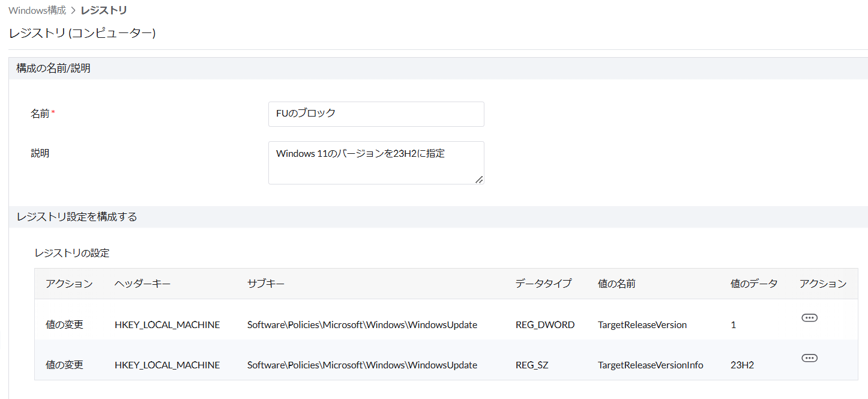Image resolution: width=868 pixels, height=399 pixels.
Task: Focus the 名前 input field
Action: tap(376, 114)
